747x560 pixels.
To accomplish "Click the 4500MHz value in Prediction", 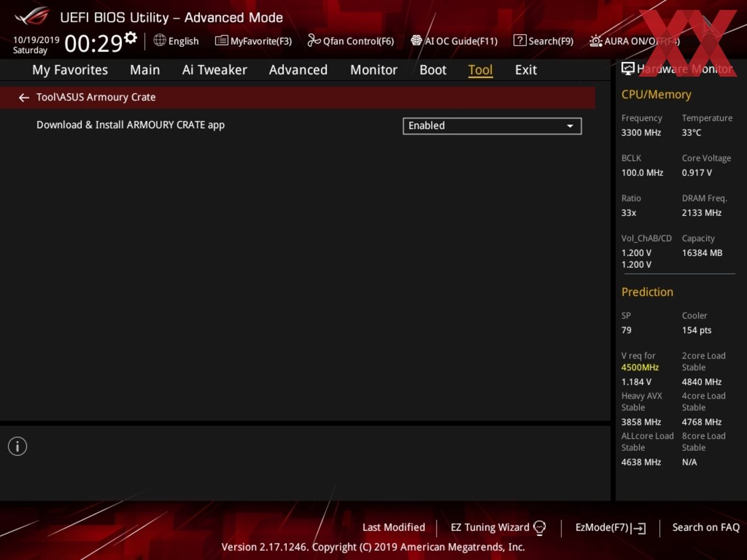I will [640, 367].
